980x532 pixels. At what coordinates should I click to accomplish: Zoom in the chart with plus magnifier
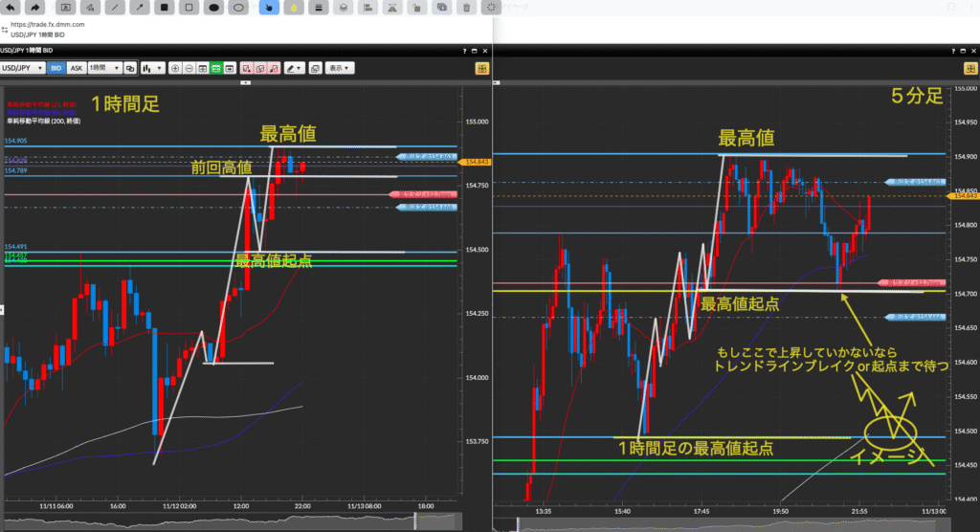175,68
